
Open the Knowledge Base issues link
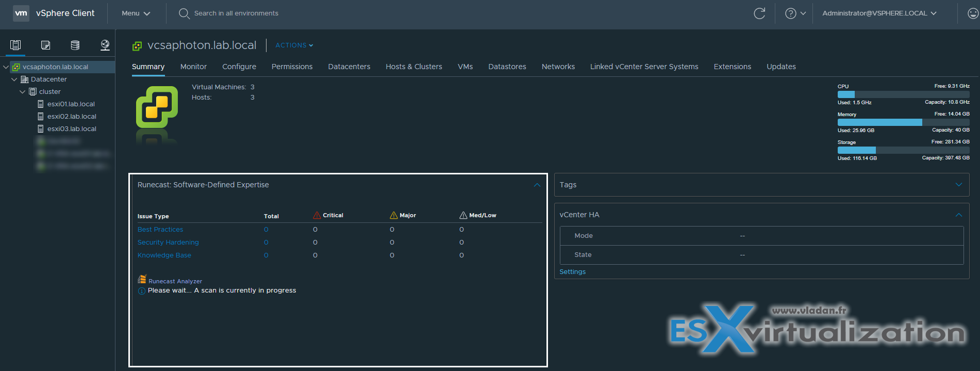[x=164, y=255]
